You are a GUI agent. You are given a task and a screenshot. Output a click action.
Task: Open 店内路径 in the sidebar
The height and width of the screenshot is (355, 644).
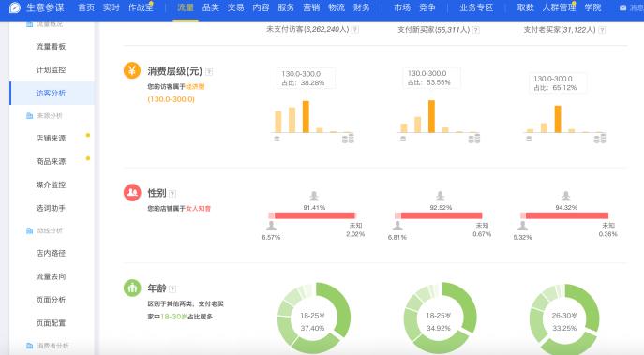click(51, 253)
